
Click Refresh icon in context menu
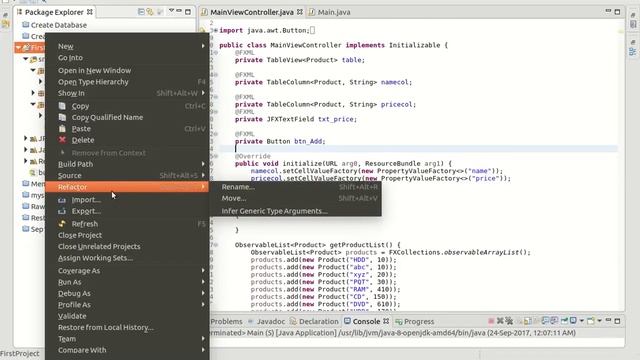click(62, 224)
